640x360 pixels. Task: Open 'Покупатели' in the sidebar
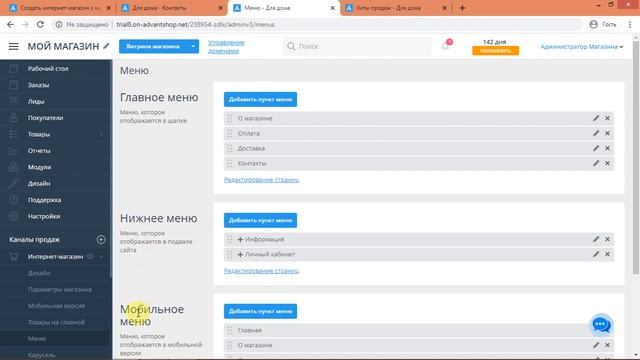click(45, 118)
